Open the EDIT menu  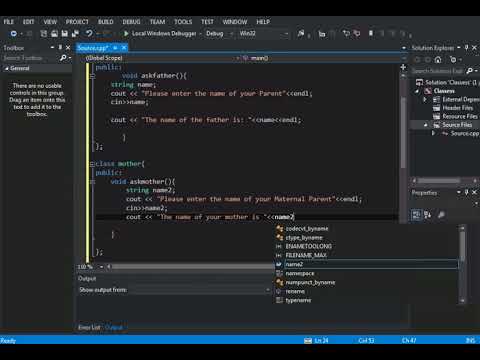pos(29,22)
